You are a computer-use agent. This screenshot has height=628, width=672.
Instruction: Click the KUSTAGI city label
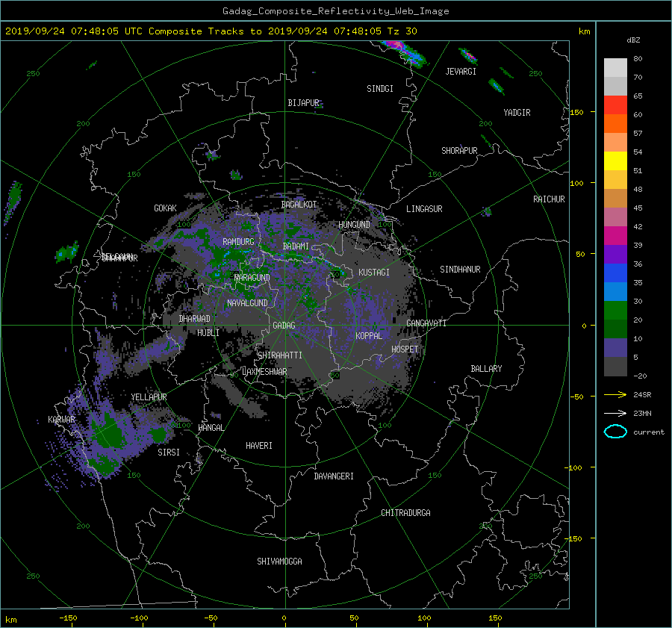pyautogui.click(x=374, y=273)
